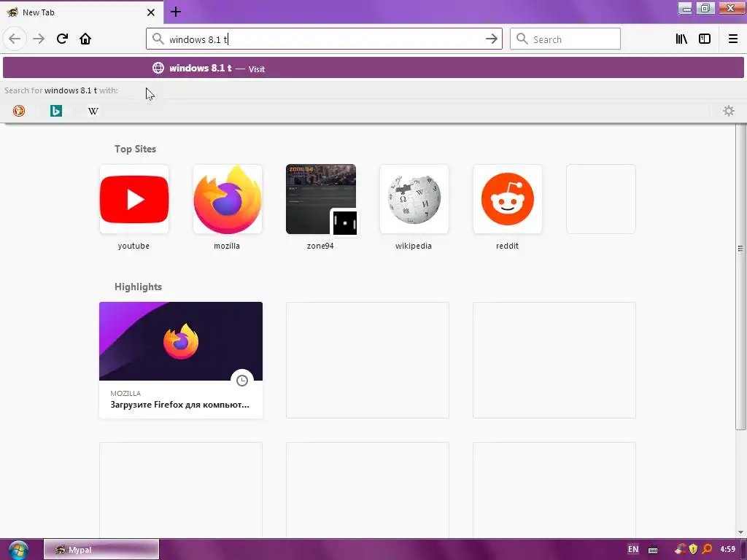Open the reddit top site tile
This screenshot has height=560, width=747.
point(508,199)
